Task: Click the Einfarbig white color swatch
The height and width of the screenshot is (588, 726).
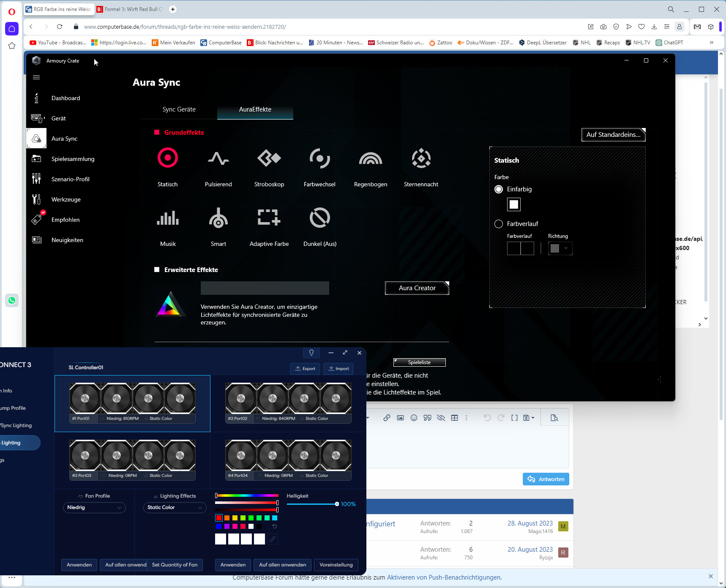Action: click(x=514, y=204)
